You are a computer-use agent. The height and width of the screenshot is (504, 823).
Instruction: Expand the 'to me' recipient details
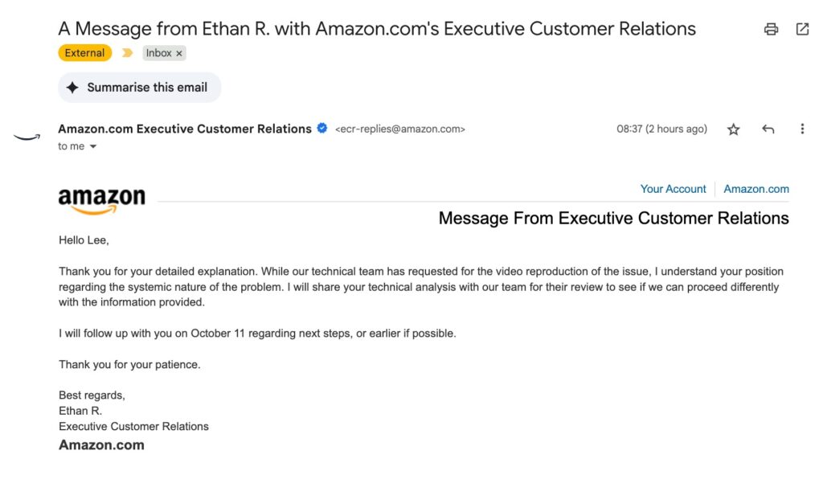pyautogui.click(x=71, y=145)
